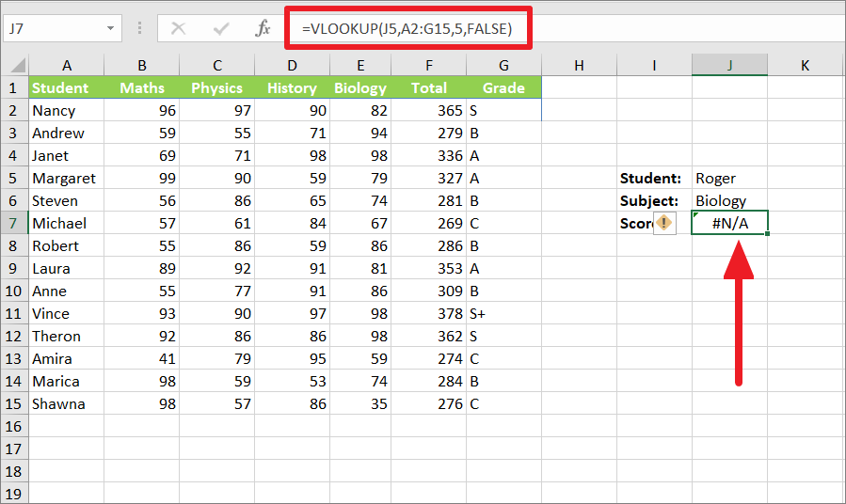This screenshot has height=504, width=846.
Task: Click into the VLOOKUP formula bar text
Action: click(x=407, y=28)
